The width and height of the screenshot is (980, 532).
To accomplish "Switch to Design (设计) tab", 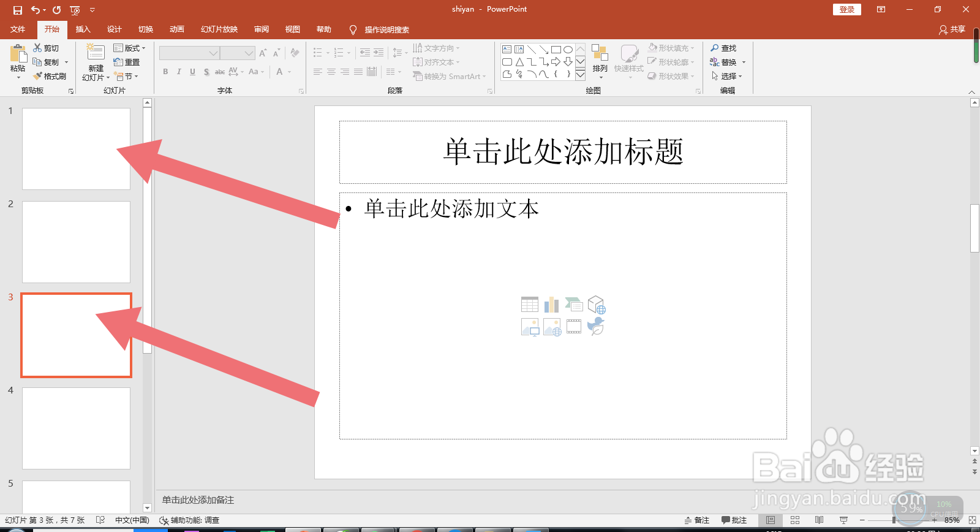I will 114,29.
